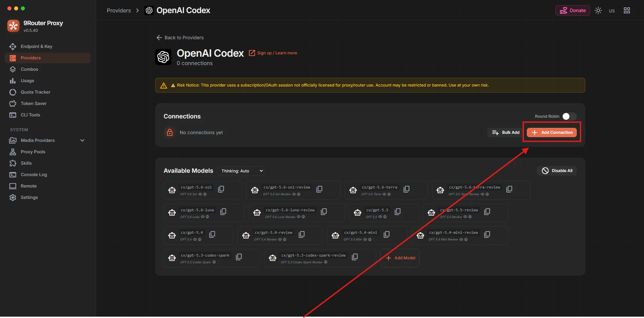This screenshot has width=644, height=318.
Task: Copy the cx/gpt-5.6-terra-review model ID
Action: coord(509,189)
